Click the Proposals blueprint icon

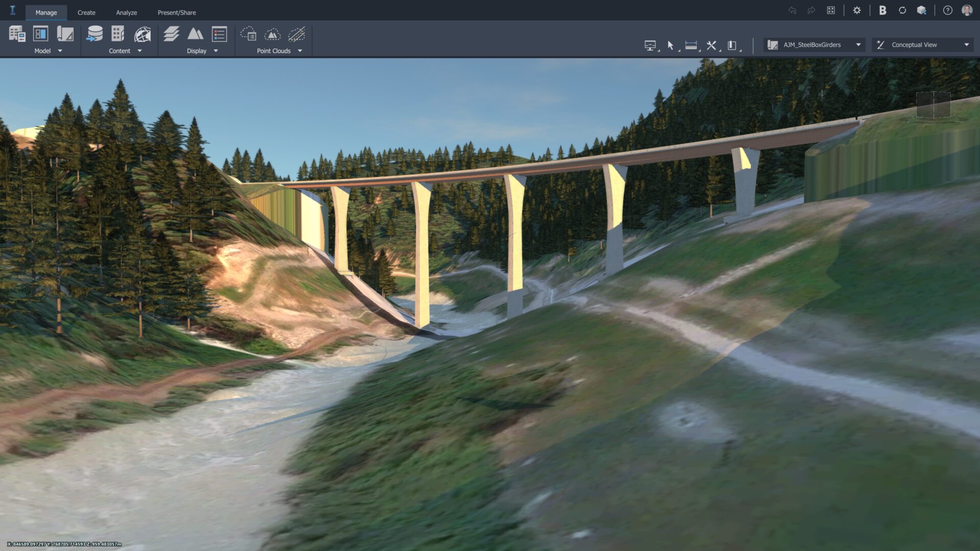pos(65,34)
